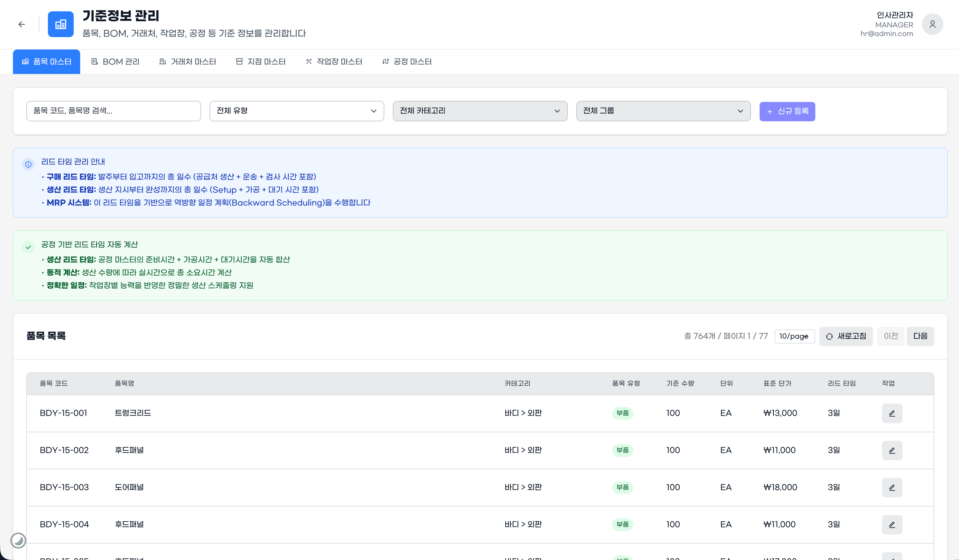This screenshot has height=560, width=959.
Task: Click the back arrow icon
Action: click(21, 24)
